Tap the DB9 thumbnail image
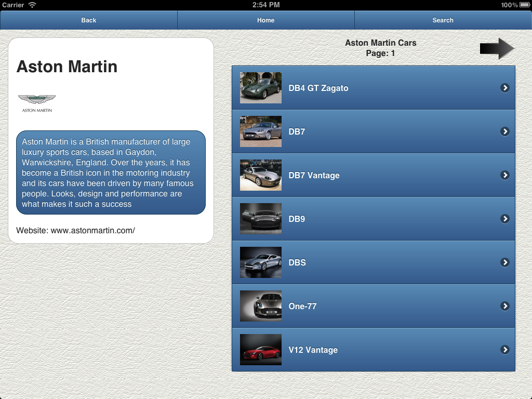The height and width of the screenshot is (399, 532). click(x=261, y=219)
